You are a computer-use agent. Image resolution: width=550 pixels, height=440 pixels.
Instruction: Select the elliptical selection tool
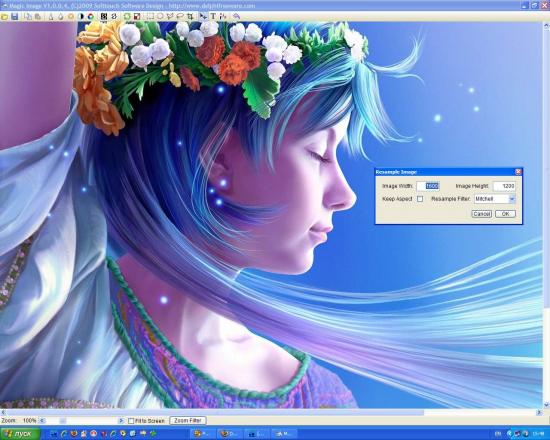[160, 16]
